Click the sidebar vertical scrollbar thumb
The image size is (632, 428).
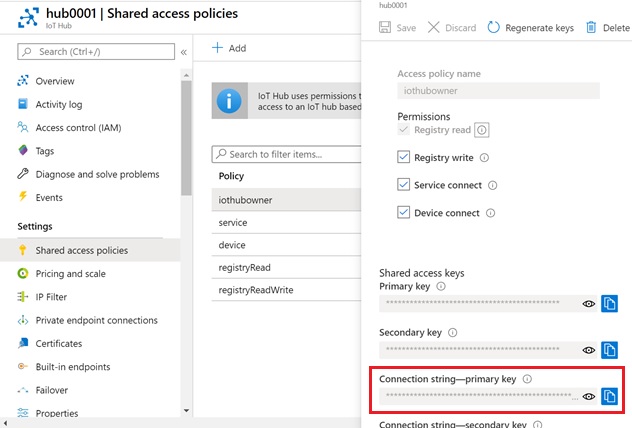(x=186, y=138)
